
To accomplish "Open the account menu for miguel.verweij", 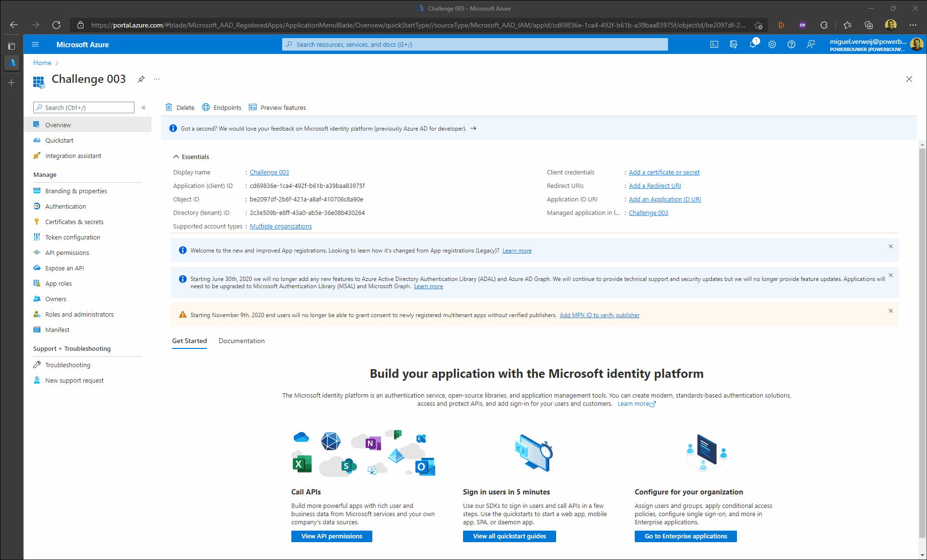I will pyautogui.click(x=876, y=45).
